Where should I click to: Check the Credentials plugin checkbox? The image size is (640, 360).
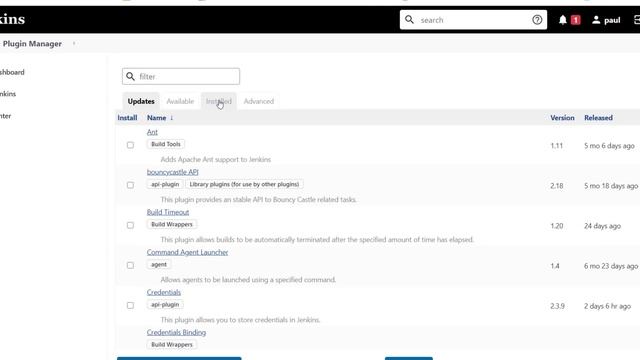click(x=130, y=305)
